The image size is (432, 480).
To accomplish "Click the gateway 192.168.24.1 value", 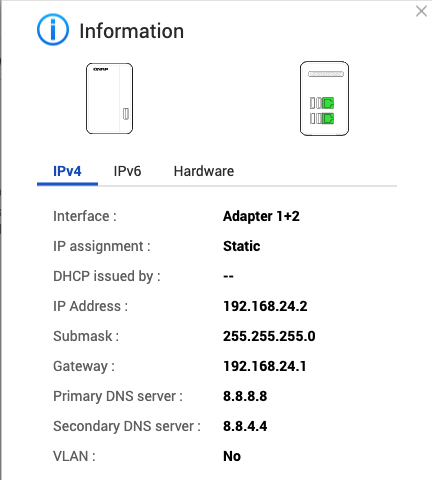I will [264, 366].
